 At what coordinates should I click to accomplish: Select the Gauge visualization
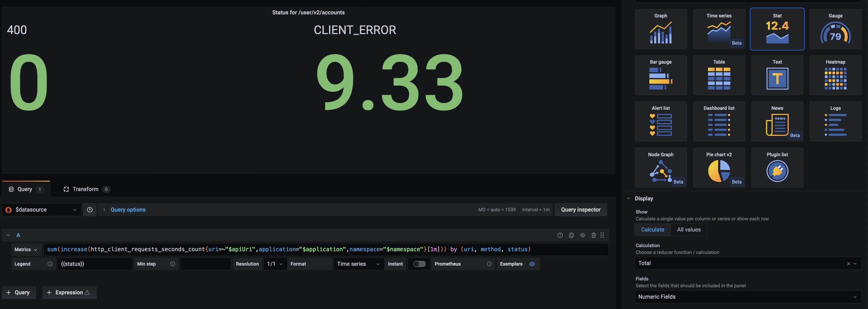pyautogui.click(x=835, y=29)
